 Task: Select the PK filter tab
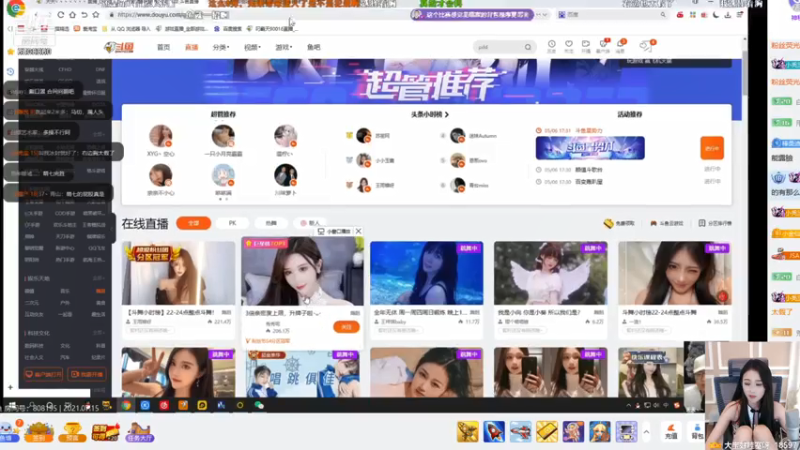[232, 223]
